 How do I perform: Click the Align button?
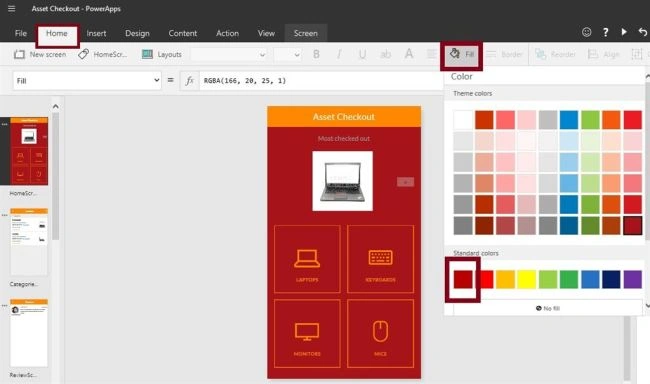click(x=604, y=54)
